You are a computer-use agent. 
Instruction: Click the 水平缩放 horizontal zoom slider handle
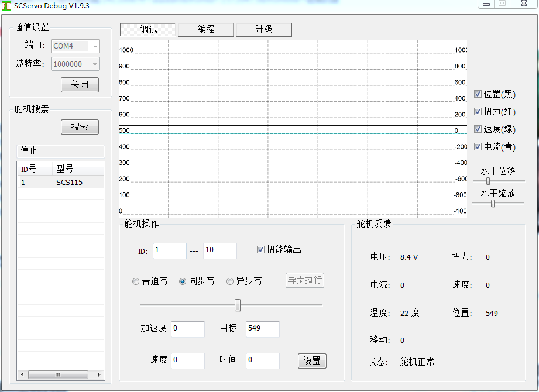click(x=493, y=204)
